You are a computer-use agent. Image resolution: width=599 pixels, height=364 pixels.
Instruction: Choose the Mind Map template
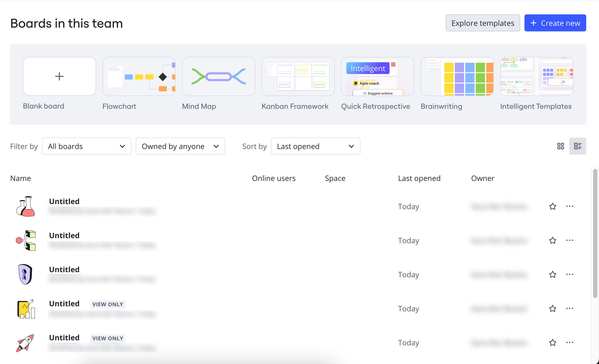tap(218, 77)
